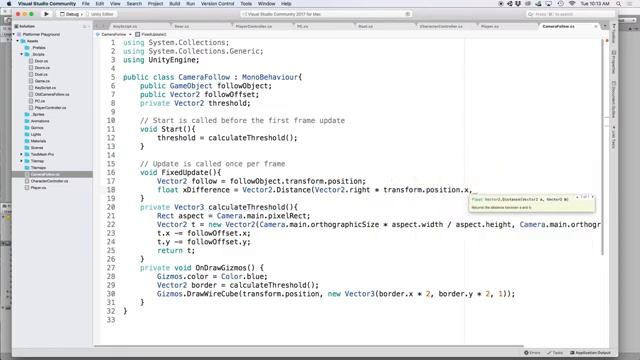Open the tab overflow dropdown arrow
This screenshot has height=360, width=640.
tap(605, 26)
